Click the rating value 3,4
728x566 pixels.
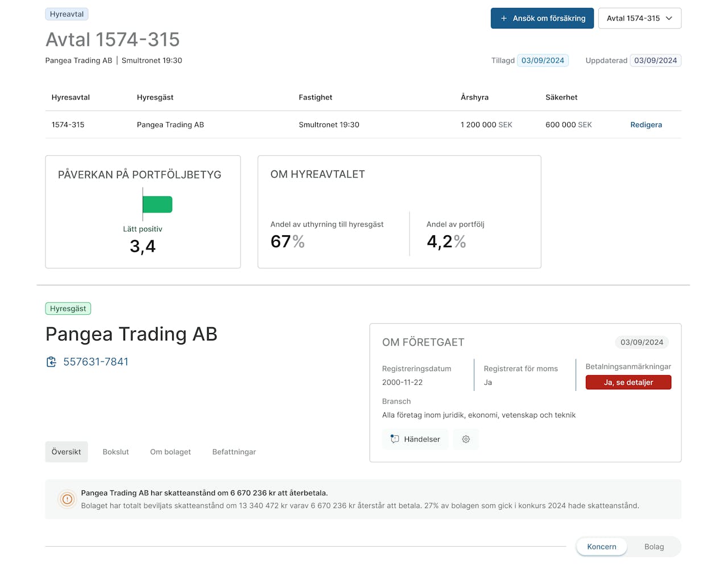143,246
